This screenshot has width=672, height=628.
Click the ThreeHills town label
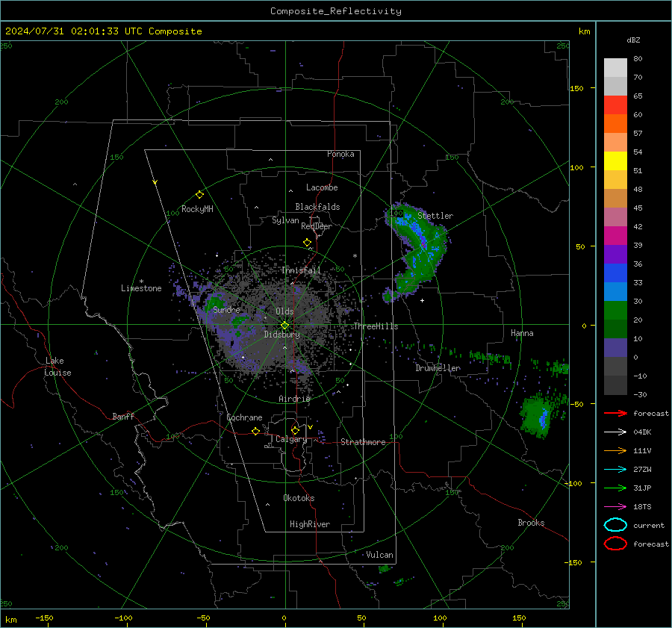[376, 326]
